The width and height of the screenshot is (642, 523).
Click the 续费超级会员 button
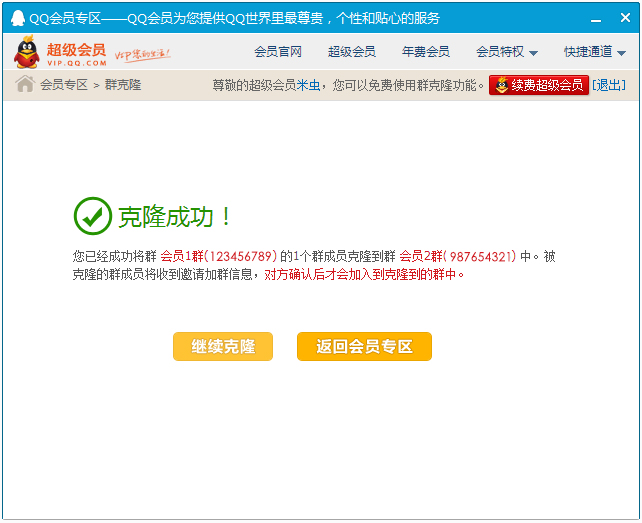(539, 85)
